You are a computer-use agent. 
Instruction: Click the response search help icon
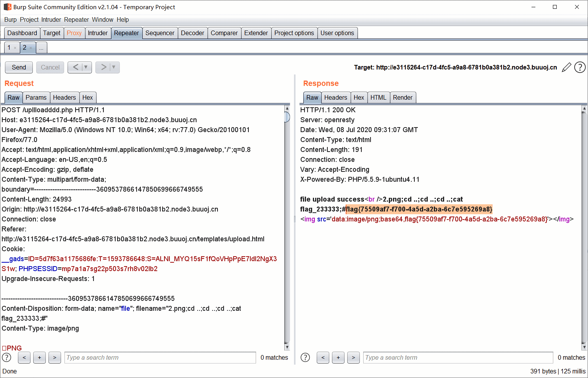[305, 357]
